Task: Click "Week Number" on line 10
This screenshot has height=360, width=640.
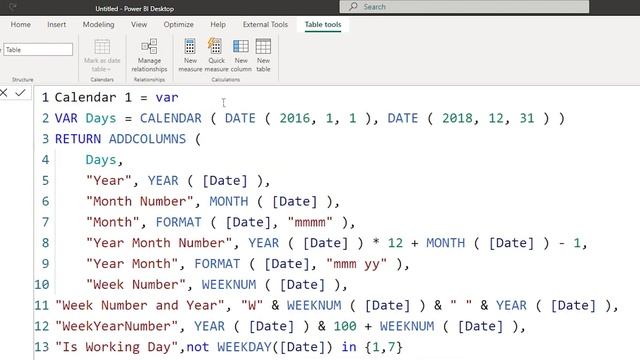Action: pyautogui.click(x=136, y=285)
